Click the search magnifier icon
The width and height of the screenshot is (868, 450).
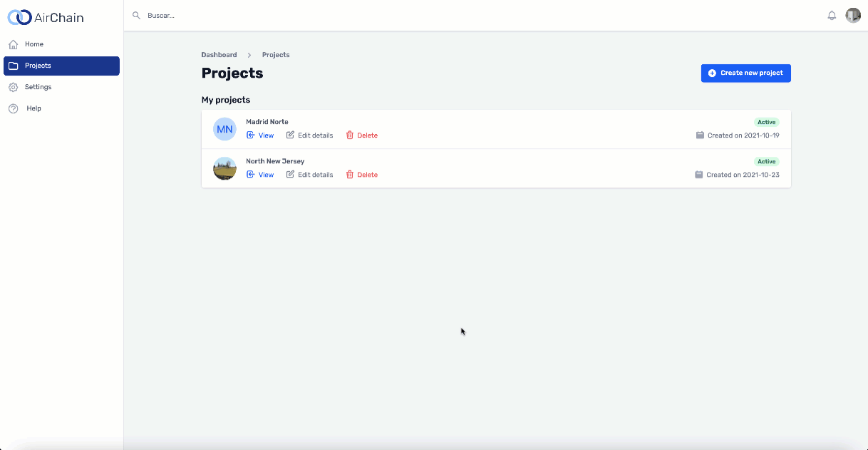(136, 15)
